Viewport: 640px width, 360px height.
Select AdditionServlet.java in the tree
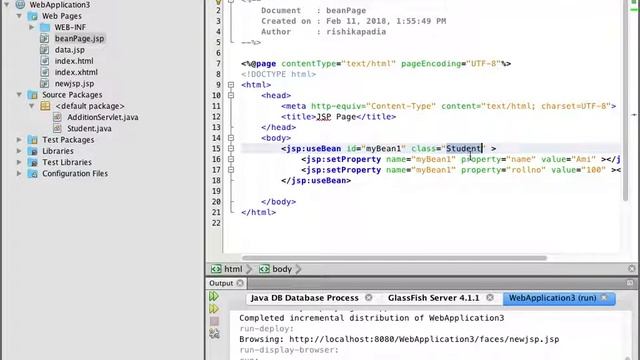(x=103, y=117)
